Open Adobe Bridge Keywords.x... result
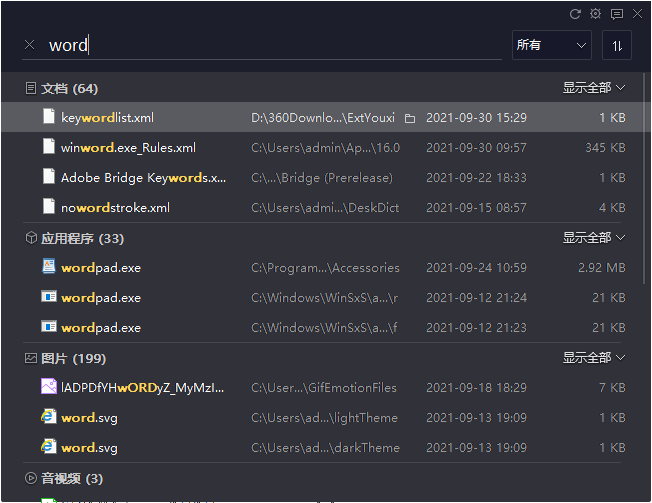 [143, 178]
